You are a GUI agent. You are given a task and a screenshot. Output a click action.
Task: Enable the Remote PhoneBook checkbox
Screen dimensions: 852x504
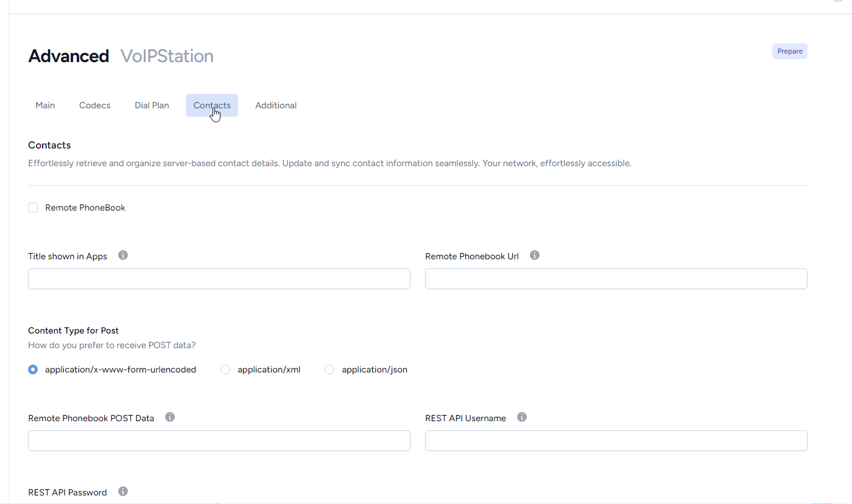(x=33, y=208)
